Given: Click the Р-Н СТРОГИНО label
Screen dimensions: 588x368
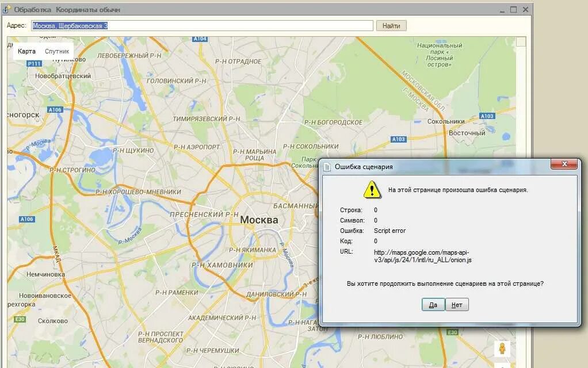Looking at the screenshot, I should tap(72, 170).
